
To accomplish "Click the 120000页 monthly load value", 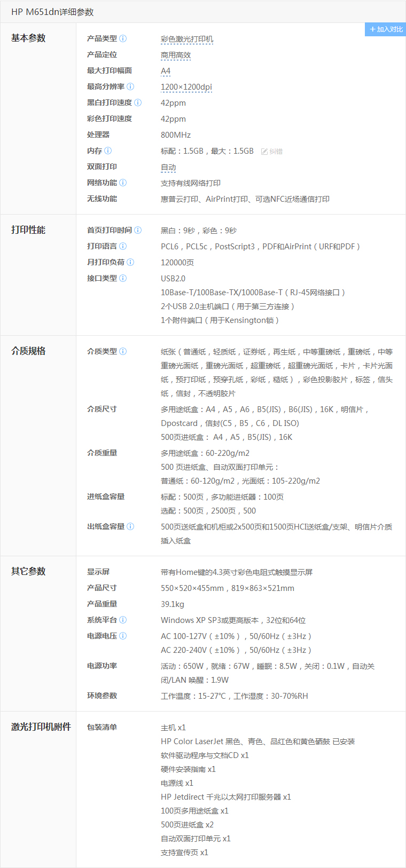I will [177, 263].
